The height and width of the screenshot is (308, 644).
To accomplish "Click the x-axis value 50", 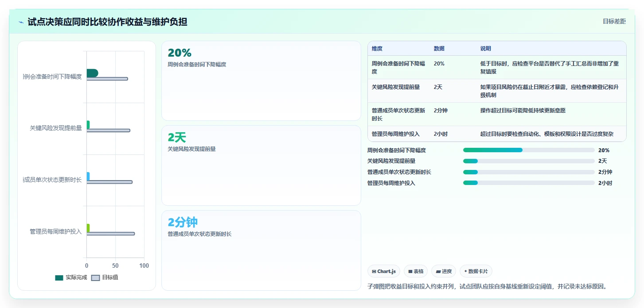I will pyautogui.click(x=115, y=266).
